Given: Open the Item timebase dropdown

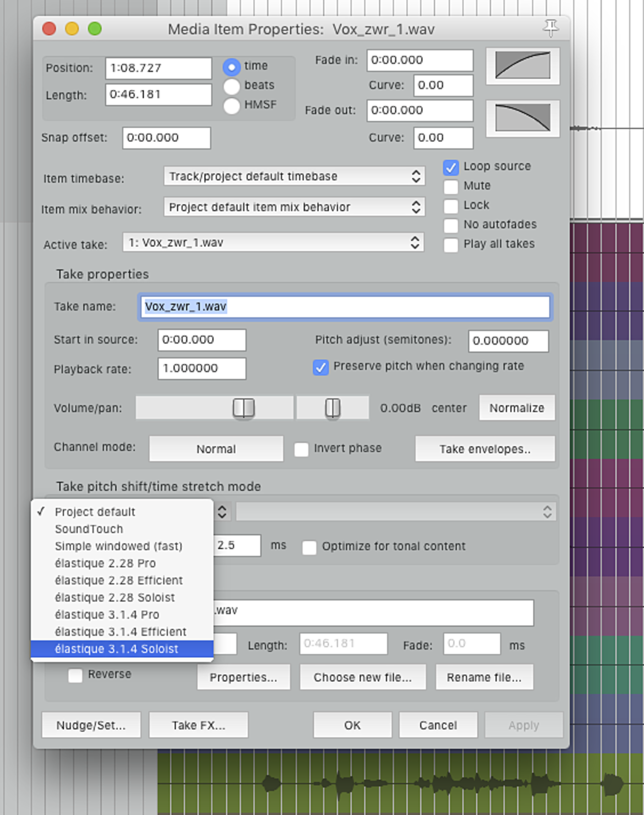Looking at the screenshot, I should [294, 177].
